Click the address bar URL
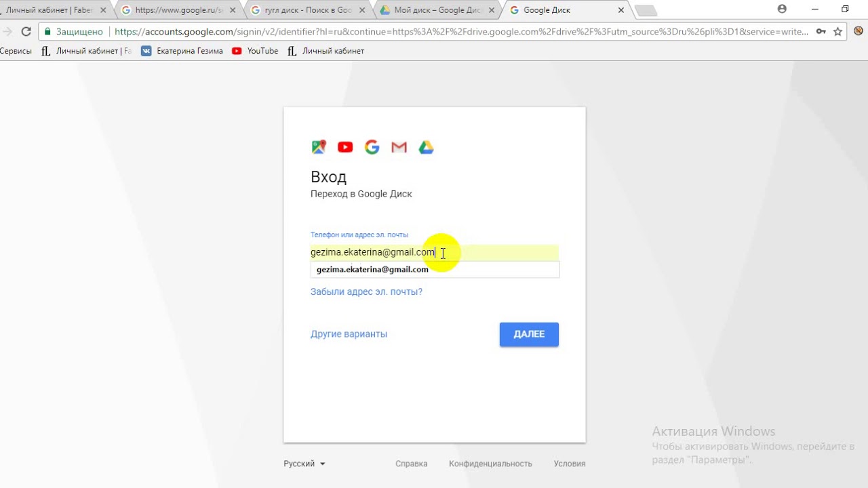Screen dimensions: 868x488 pos(461,31)
